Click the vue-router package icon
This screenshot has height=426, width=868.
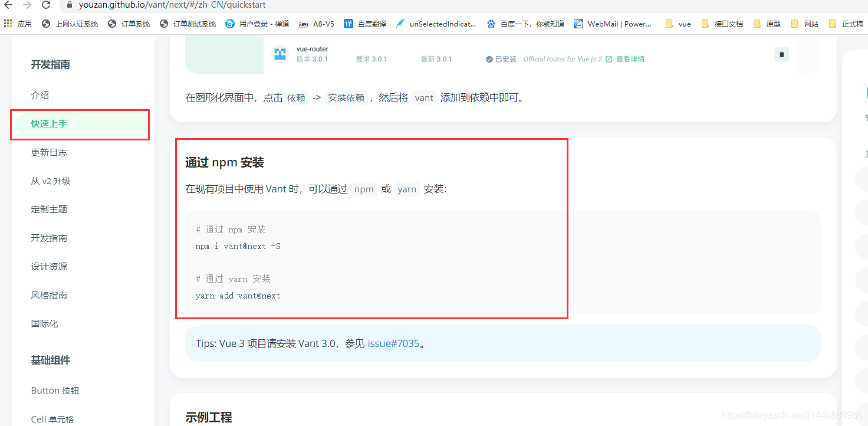coord(280,54)
